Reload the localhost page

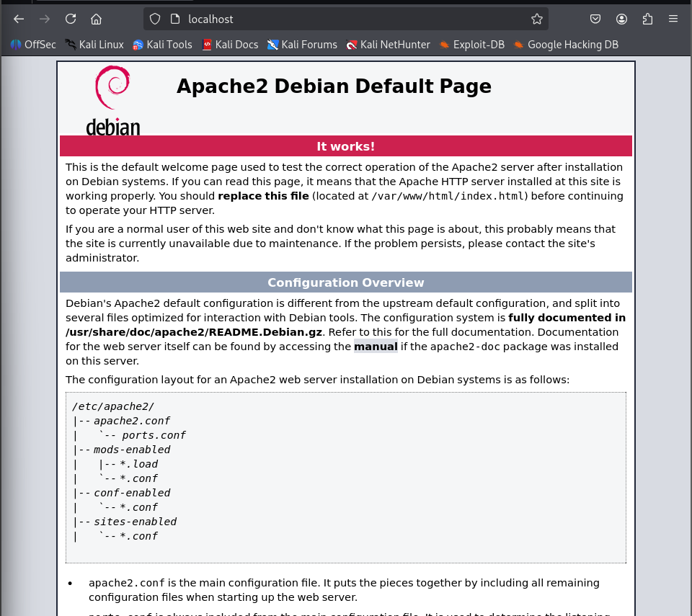pyautogui.click(x=70, y=19)
